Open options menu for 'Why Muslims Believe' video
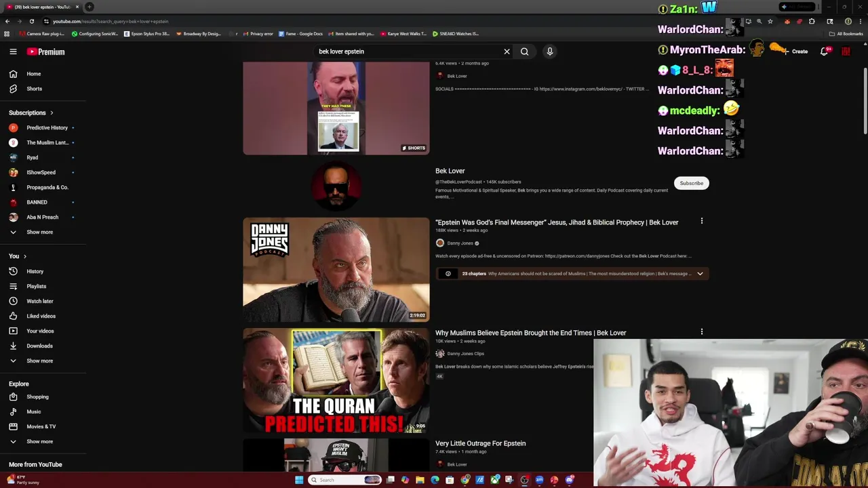 (x=702, y=331)
